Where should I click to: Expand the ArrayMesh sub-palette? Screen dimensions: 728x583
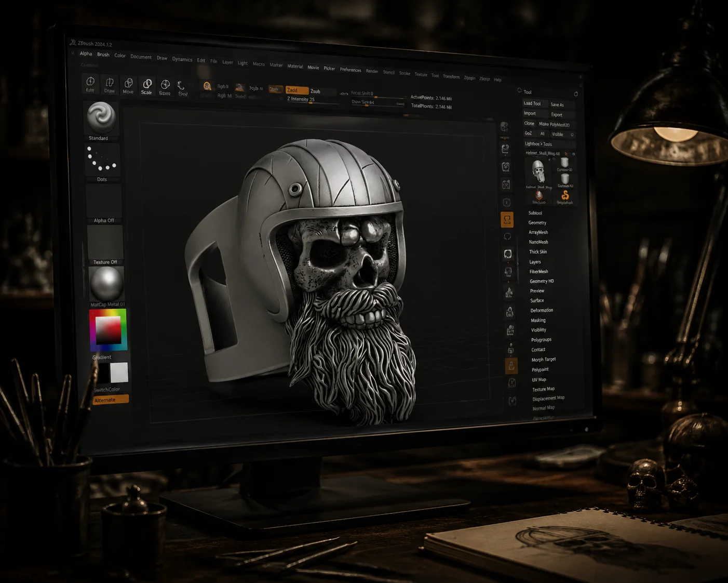[x=538, y=232]
